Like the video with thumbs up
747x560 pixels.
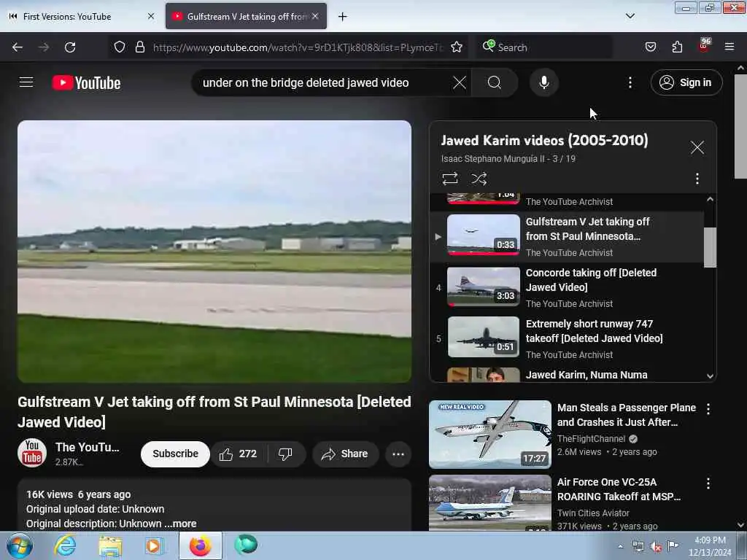coord(239,454)
